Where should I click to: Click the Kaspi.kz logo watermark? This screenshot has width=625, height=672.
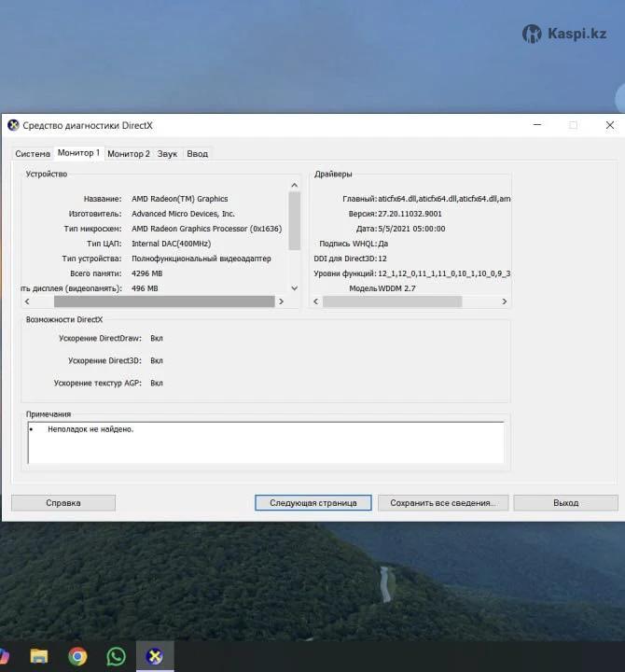pos(564,34)
